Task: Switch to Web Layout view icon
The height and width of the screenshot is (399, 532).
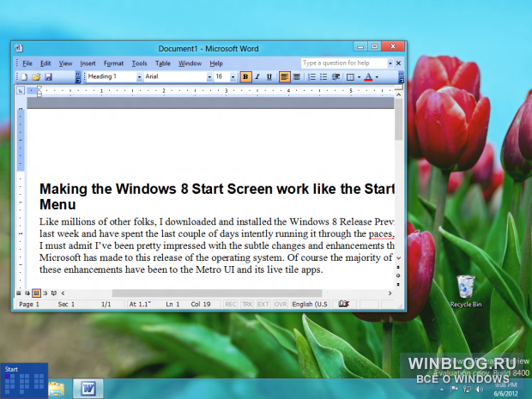Action: (27, 293)
